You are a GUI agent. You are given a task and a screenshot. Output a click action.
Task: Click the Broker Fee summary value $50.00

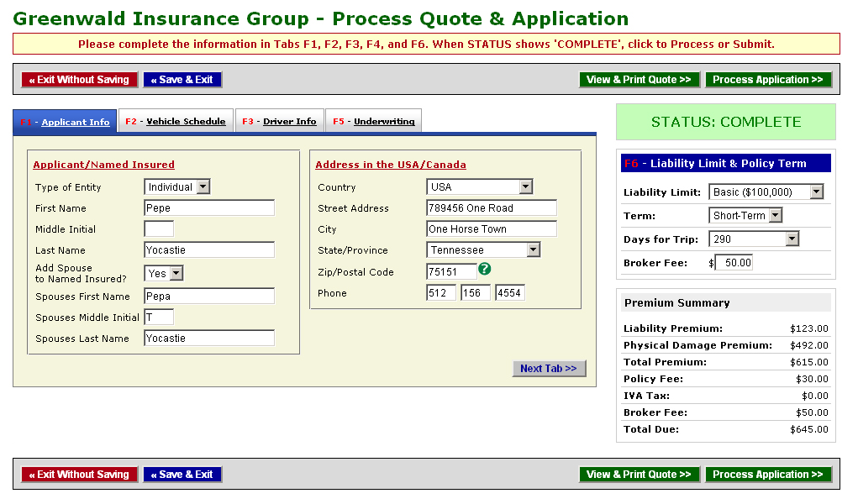812,412
